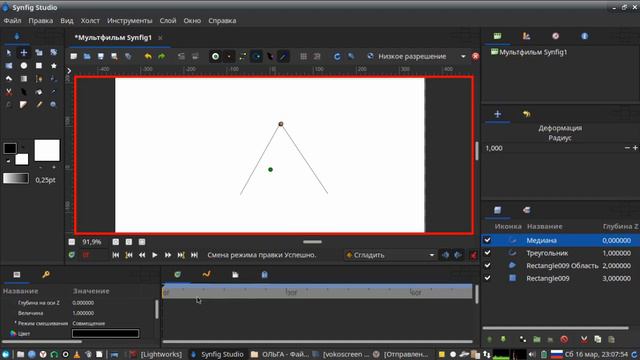The width and height of the screenshot is (640, 360).
Task: Jump to the last frame
Action: pyautogui.click(x=194, y=255)
